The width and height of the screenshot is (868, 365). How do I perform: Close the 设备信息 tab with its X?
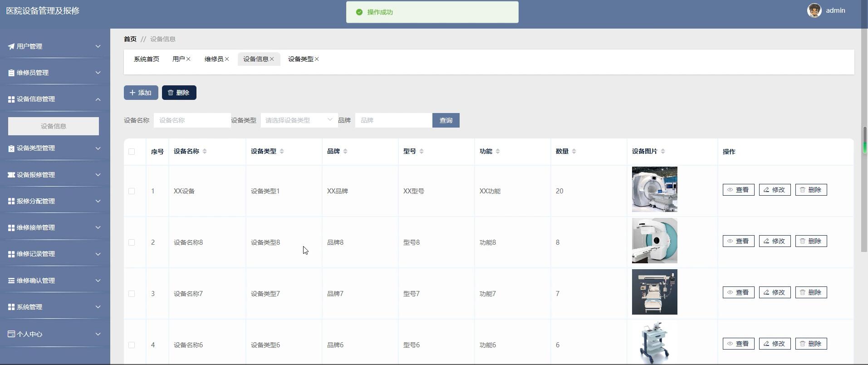[272, 59]
